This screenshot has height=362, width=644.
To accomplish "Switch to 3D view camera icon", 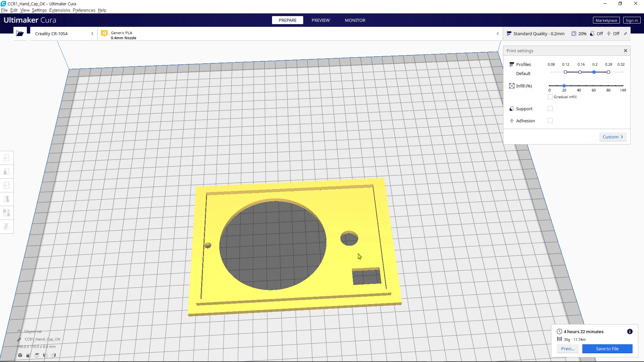I will 20,355.
